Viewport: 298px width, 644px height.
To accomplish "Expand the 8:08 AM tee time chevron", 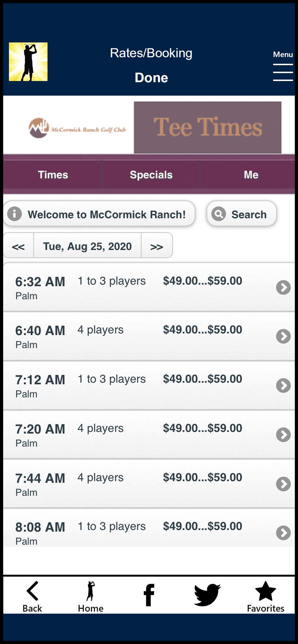I will coord(283,533).
